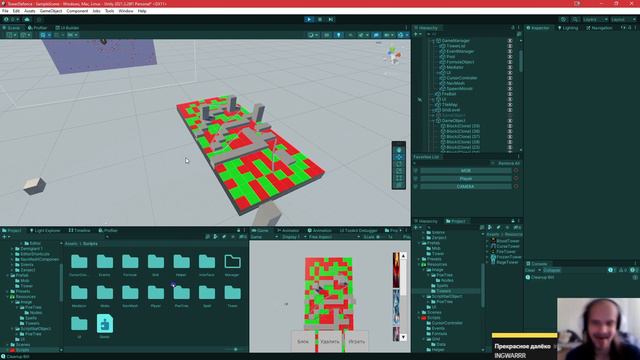The width and height of the screenshot is (640, 360).
Task: Click the Удалить button in Game view
Action: click(330, 342)
